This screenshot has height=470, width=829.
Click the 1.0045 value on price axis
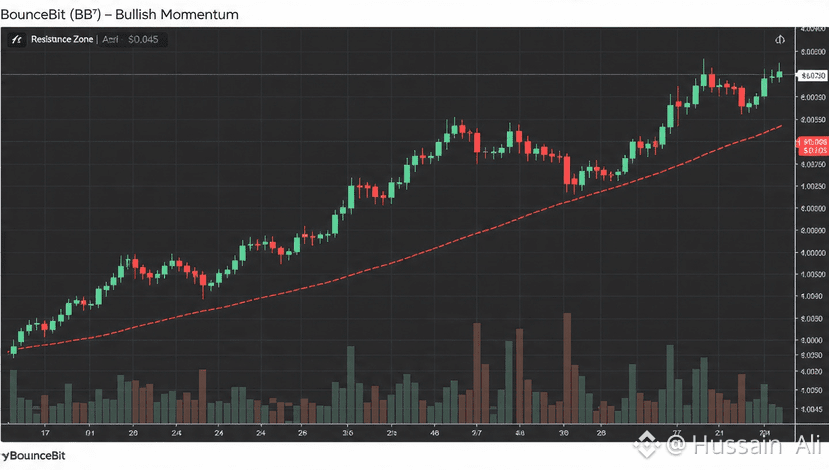[813, 409]
